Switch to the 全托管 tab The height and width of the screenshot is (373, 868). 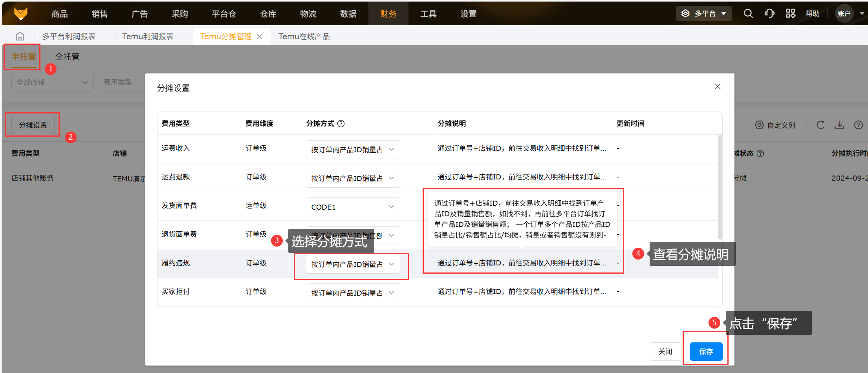[67, 57]
